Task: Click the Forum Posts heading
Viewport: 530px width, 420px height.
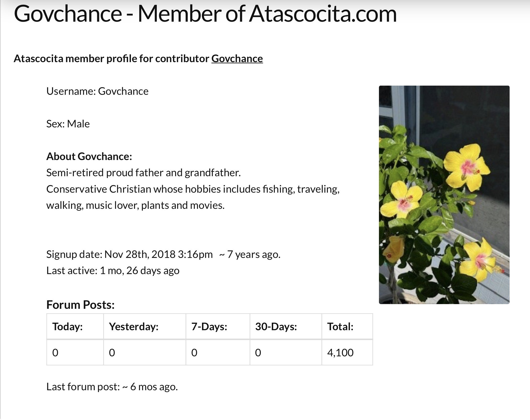Action: click(x=80, y=305)
